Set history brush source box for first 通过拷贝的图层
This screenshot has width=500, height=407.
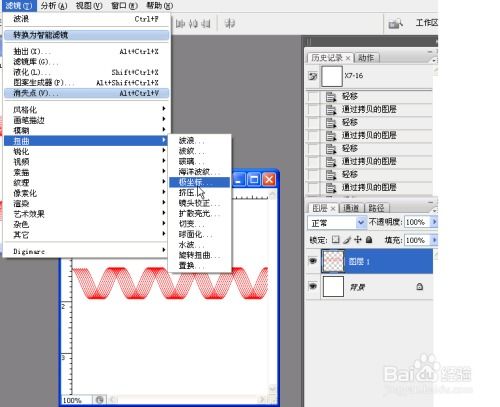pos(313,110)
